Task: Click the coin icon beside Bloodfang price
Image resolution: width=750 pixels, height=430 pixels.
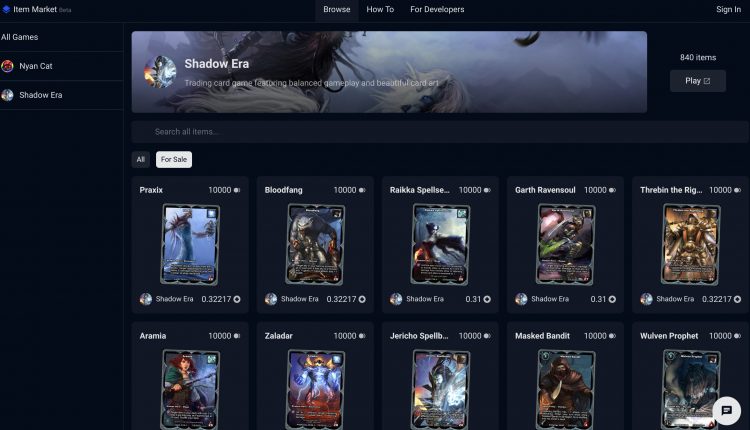Action: pyautogui.click(x=362, y=299)
